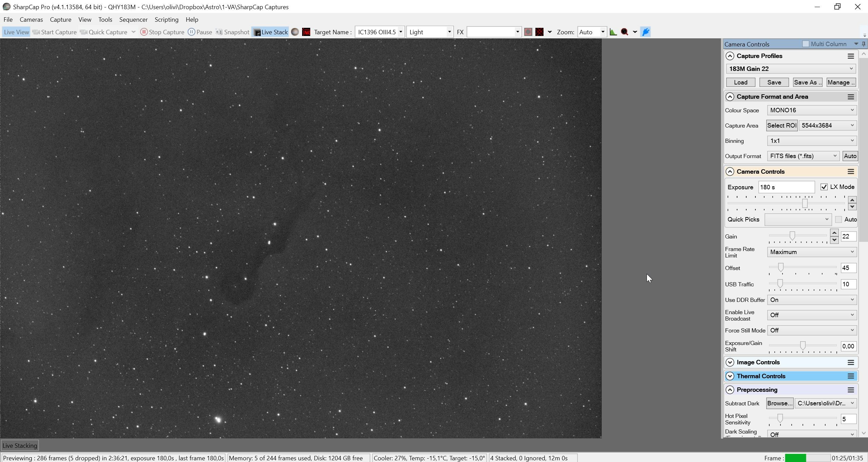Screen dimensions: 868x462
Task: Enable the Multi Column checkbox
Action: tap(806, 44)
